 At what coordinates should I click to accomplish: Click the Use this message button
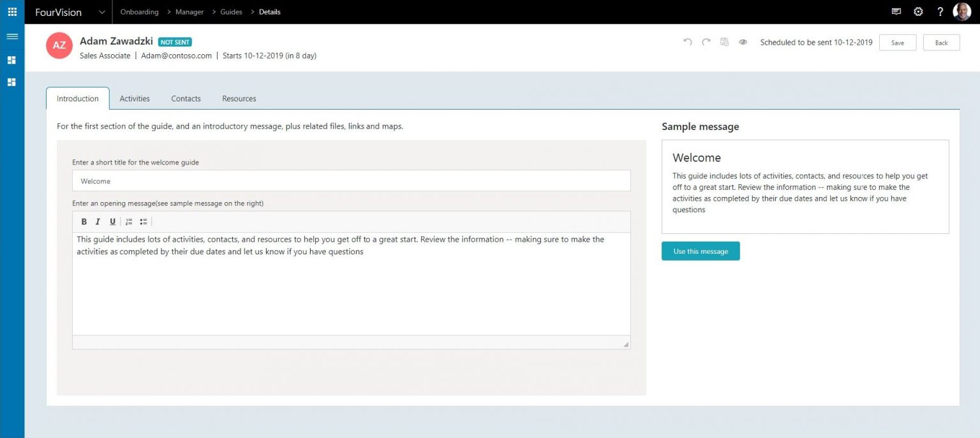pyautogui.click(x=700, y=251)
